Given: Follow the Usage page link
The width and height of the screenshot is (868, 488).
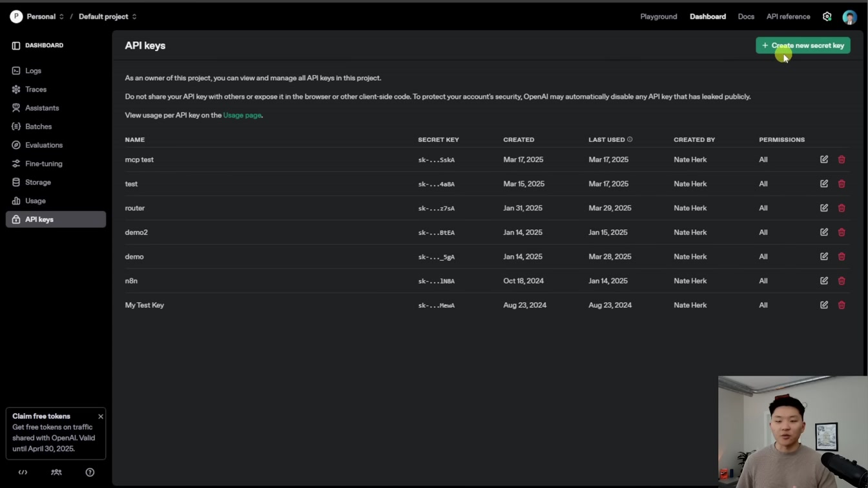Looking at the screenshot, I should [242, 116].
